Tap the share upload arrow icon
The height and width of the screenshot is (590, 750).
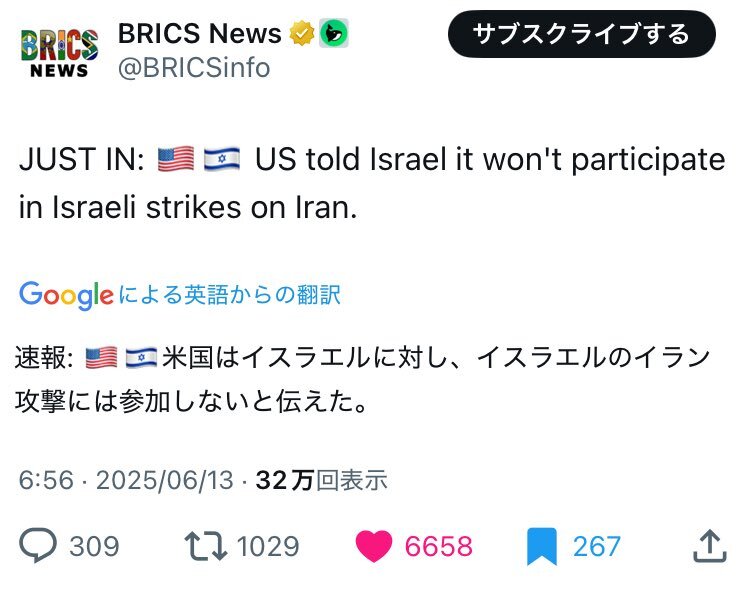(710, 545)
